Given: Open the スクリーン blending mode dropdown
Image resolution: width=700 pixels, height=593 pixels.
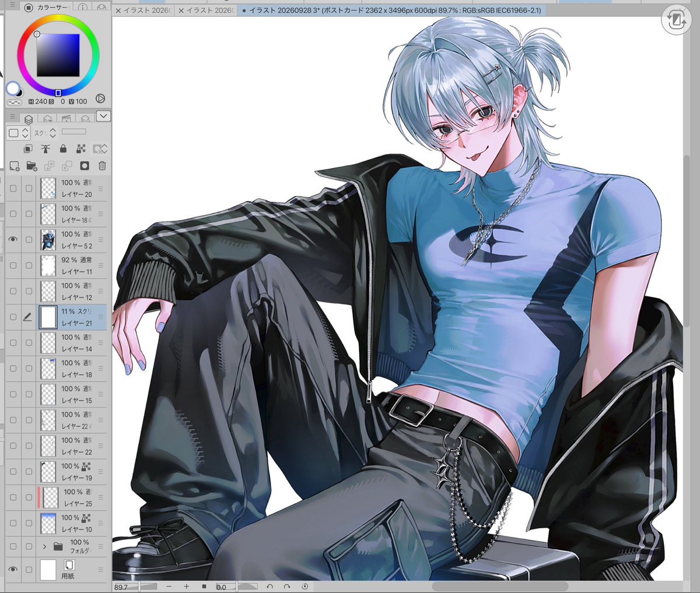Looking at the screenshot, I should click(45, 133).
